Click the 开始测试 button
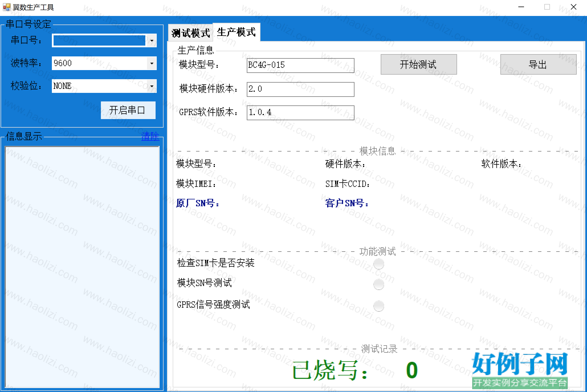587x392 pixels. pyautogui.click(x=419, y=64)
